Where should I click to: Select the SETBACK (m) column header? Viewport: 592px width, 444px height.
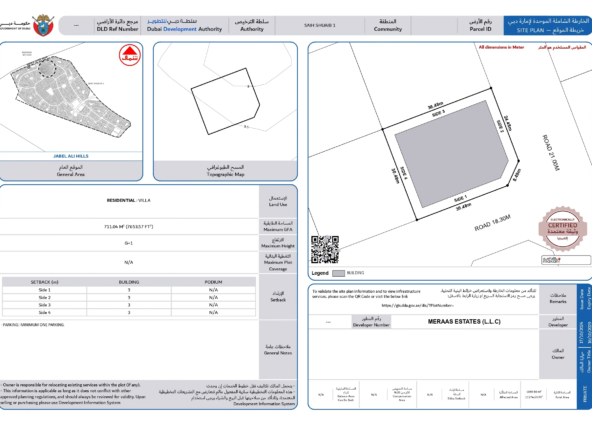coord(45,282)
